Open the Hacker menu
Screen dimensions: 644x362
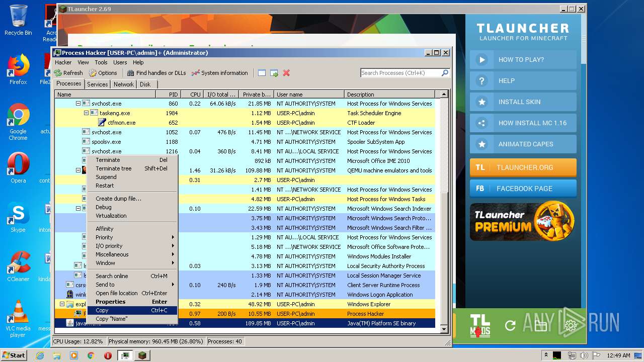(63, 62)
